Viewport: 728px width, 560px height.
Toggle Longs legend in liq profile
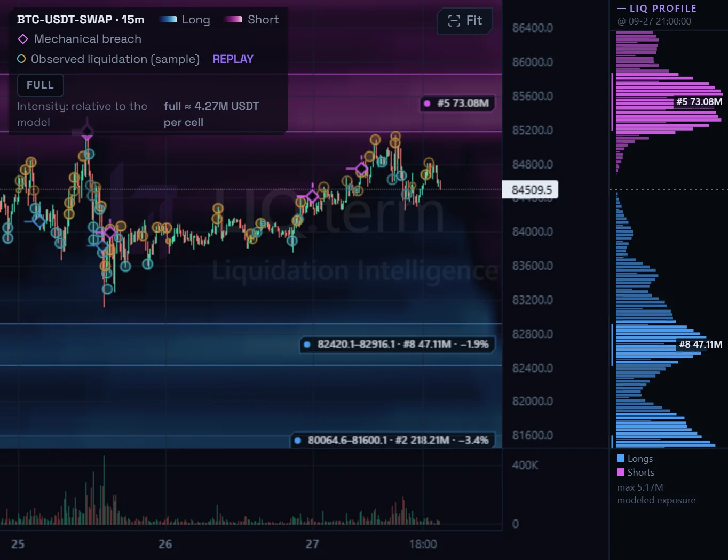coord(635,459)
